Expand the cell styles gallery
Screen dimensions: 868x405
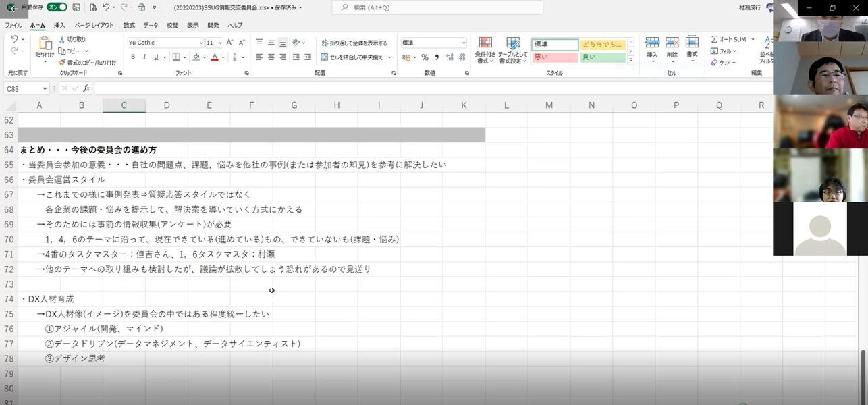[x=631, y=60]
